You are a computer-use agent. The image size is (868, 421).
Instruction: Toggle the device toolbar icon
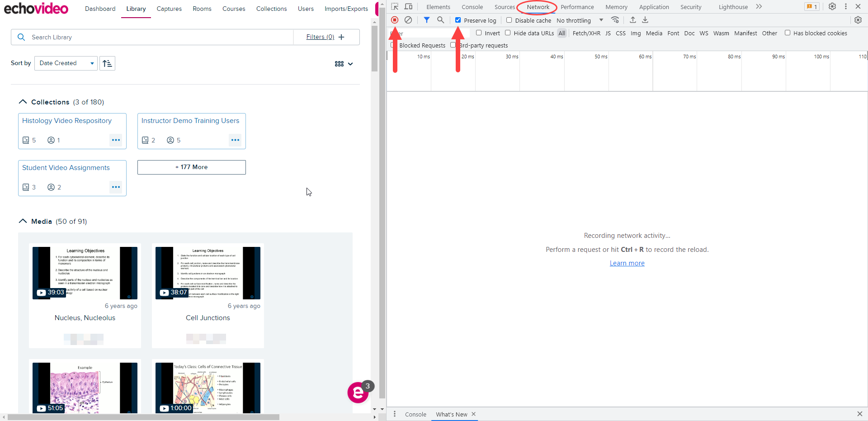point(408,6)
